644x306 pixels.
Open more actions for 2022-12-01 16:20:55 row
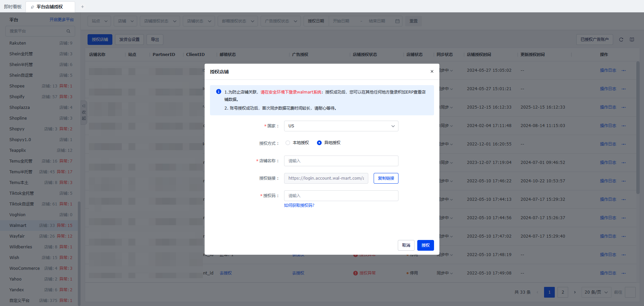click(x=624, y=144)
